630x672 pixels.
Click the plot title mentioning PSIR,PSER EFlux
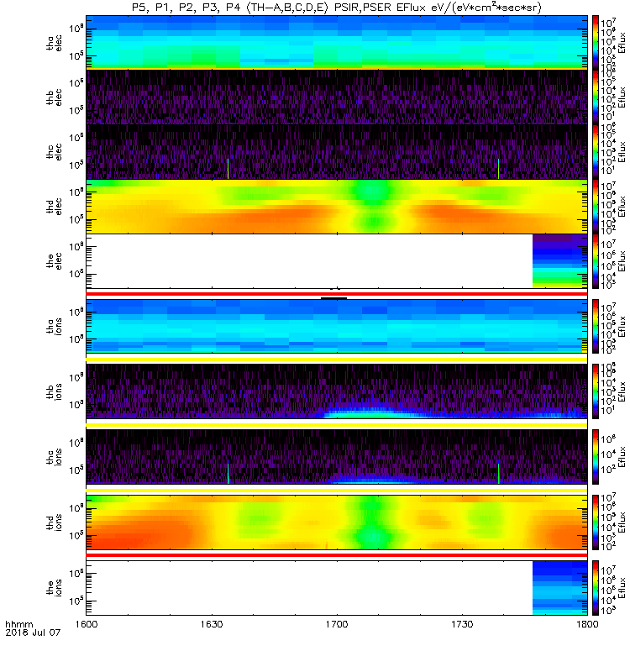point(337,8)
